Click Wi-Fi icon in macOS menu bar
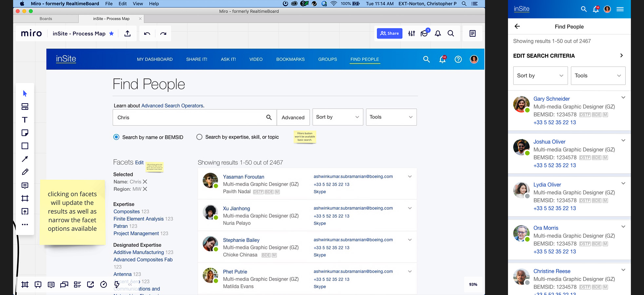This screenshot has height=295, width=644. (x=334, y=4)
